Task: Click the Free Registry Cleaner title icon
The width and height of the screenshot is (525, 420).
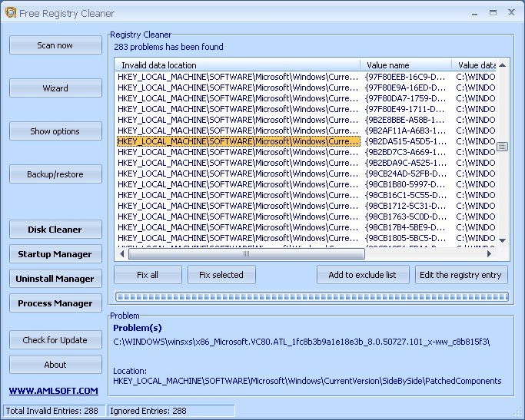Action: (x=11, y=12)
